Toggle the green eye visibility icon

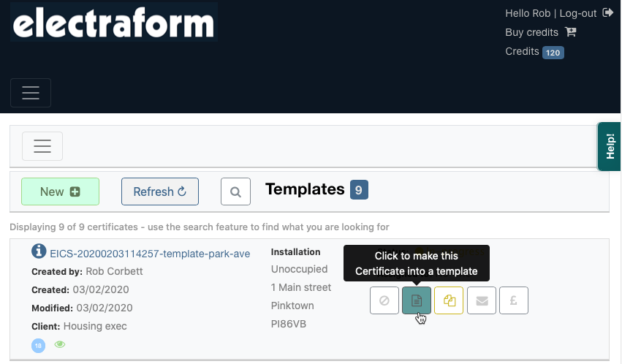click(60, 345)
